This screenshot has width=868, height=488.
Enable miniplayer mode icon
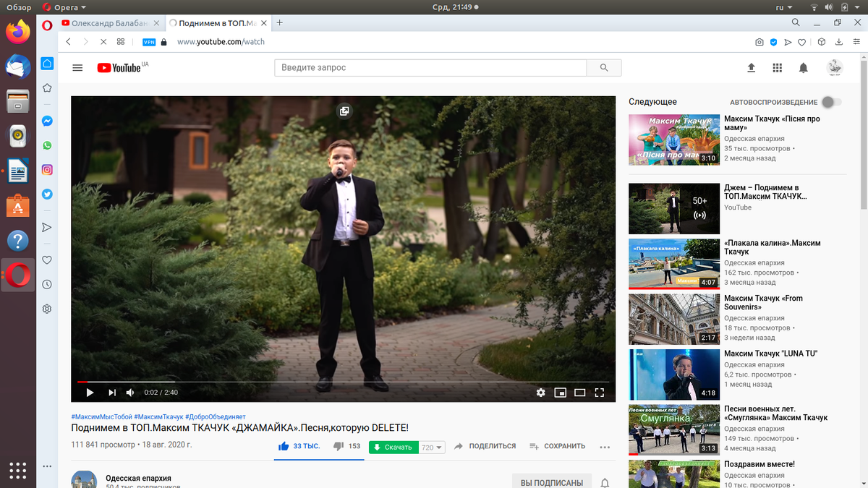[560, 393]
